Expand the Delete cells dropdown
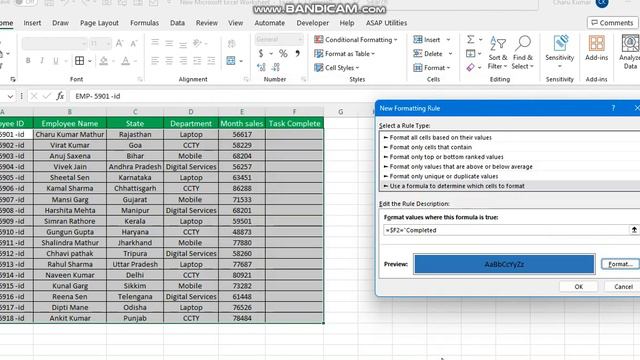Viewport: 640px width, 360px height. [x=450, y=53]
